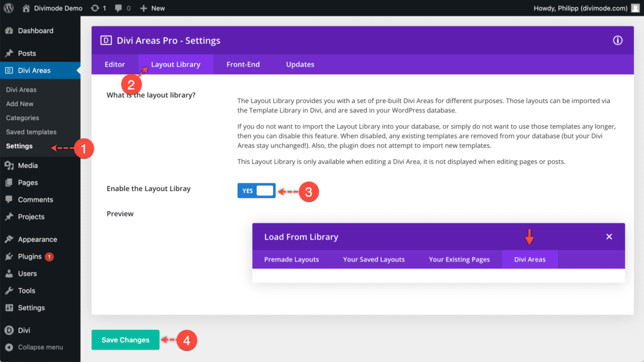Click the user avatar in top bar
The image size is (644, 362).
(635, 8)
